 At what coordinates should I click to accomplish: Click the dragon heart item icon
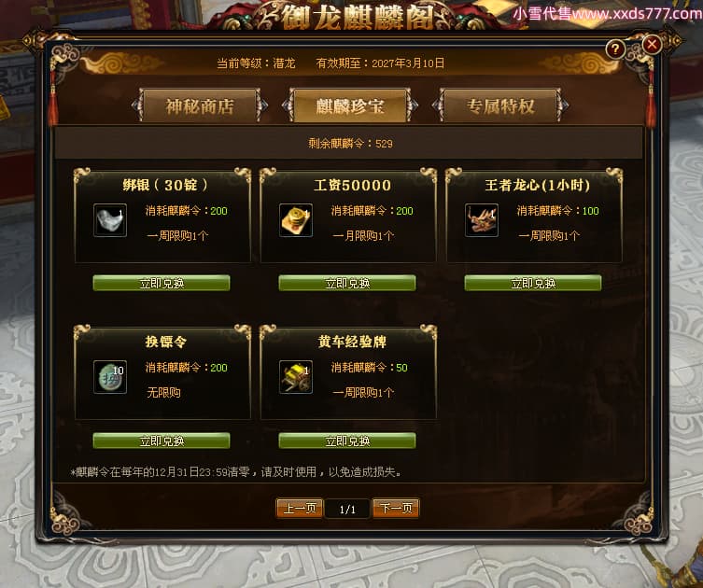[x=481, y=220]
